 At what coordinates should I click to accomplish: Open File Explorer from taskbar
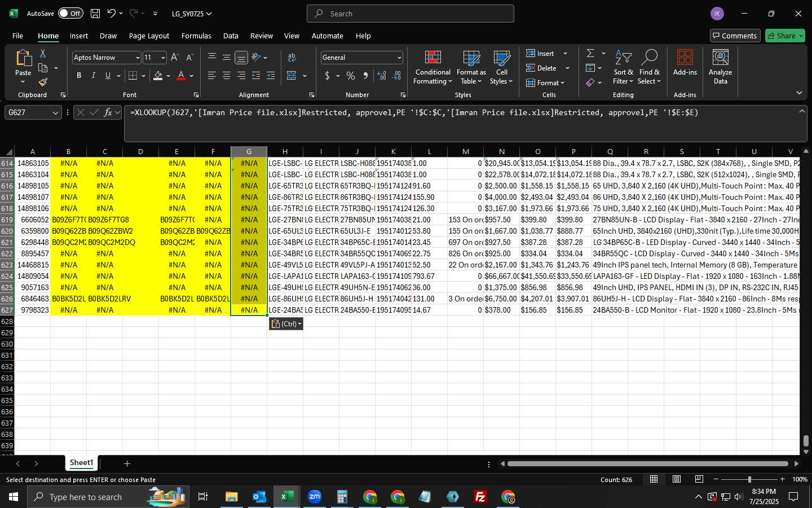click(x=232, y=497)
